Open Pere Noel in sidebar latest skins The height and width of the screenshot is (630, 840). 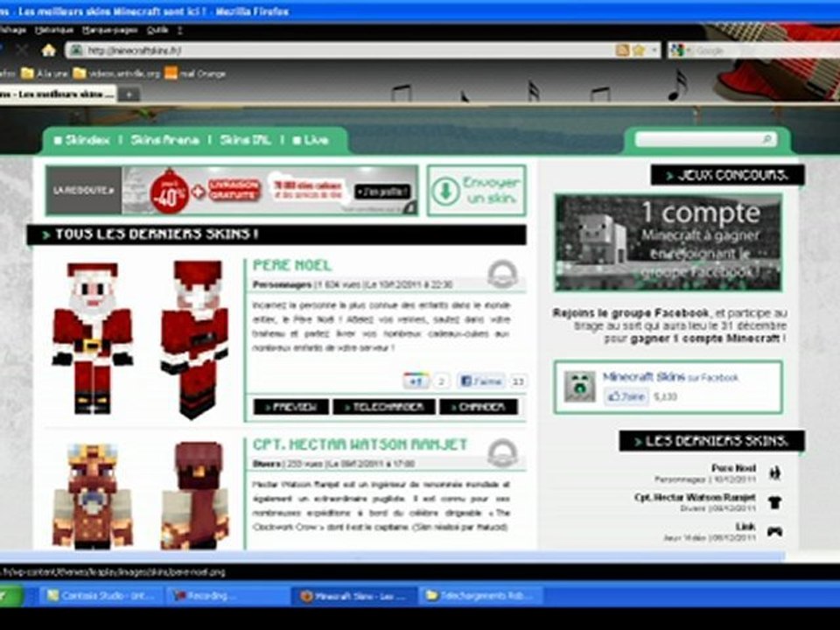pyautogui.click(x=733, y=468)
